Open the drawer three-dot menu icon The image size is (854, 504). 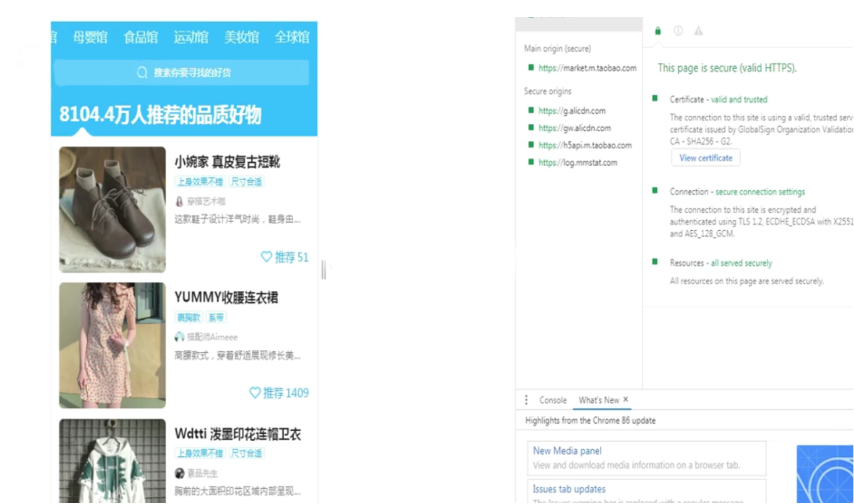(526, 400)
